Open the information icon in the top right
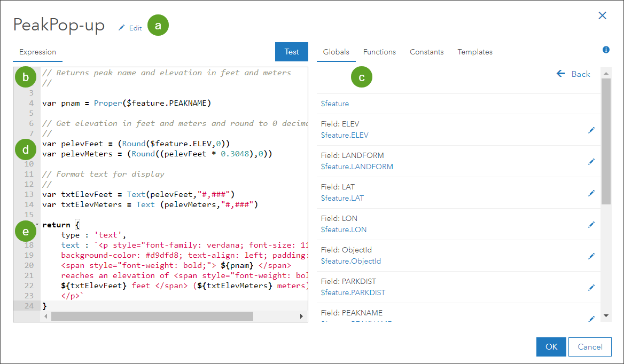This screenshot has width=624, height=364. [x=606, y=49]
